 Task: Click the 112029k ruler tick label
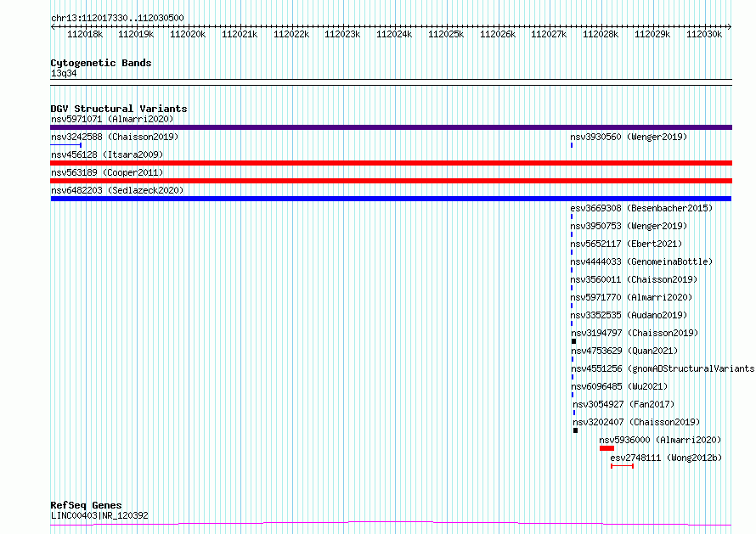pyautogui.click(x=652, y=34)
